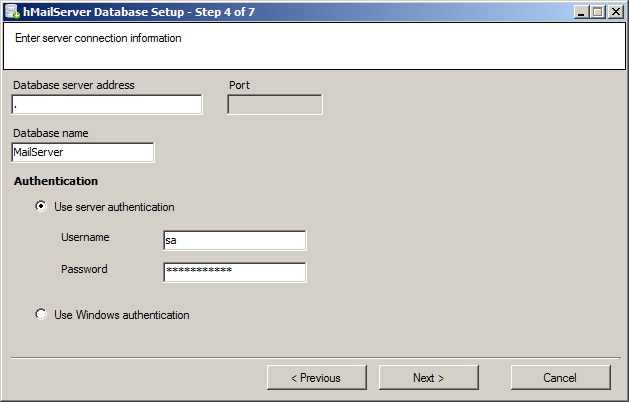Click inside the Port input box
This screenshot has height=402, width=629.
(275, 105)
